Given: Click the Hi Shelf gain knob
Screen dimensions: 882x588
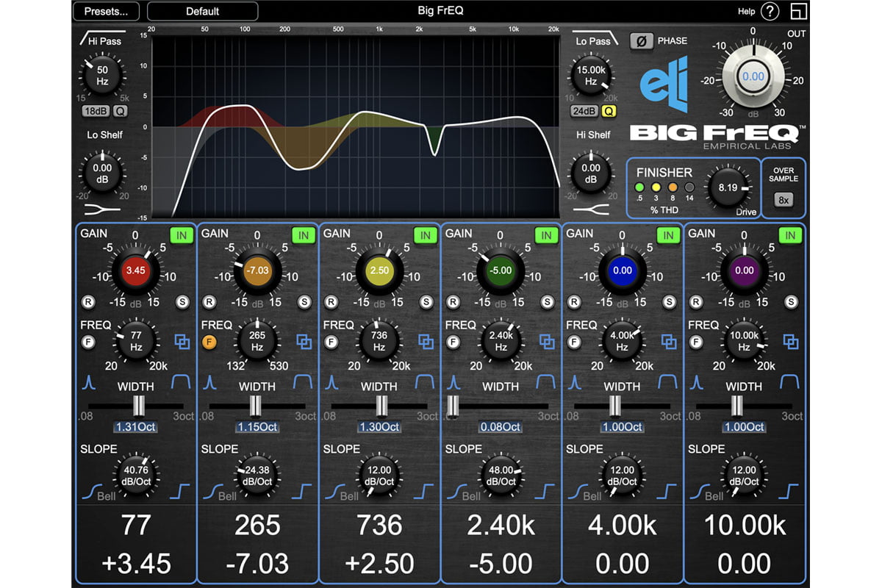Looking at the screenshot, I should [x=591, y=173].
